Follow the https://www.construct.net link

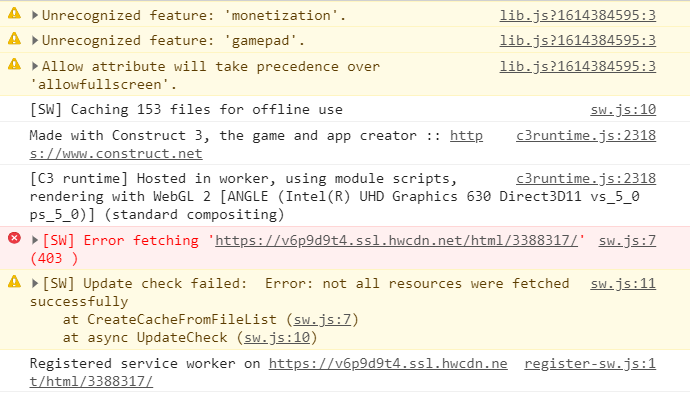point(116,154)
